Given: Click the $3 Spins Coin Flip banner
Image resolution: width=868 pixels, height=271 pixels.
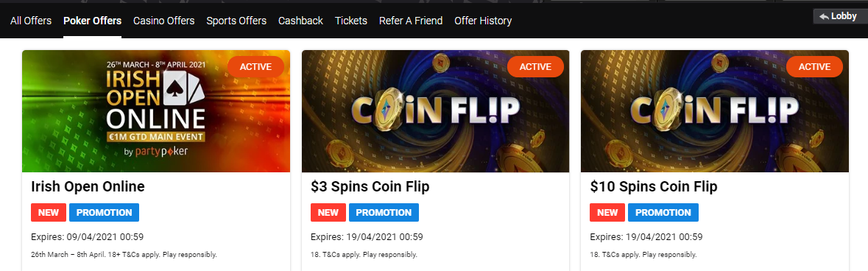Looking at the screenshot, I should (x=436, y=111).
